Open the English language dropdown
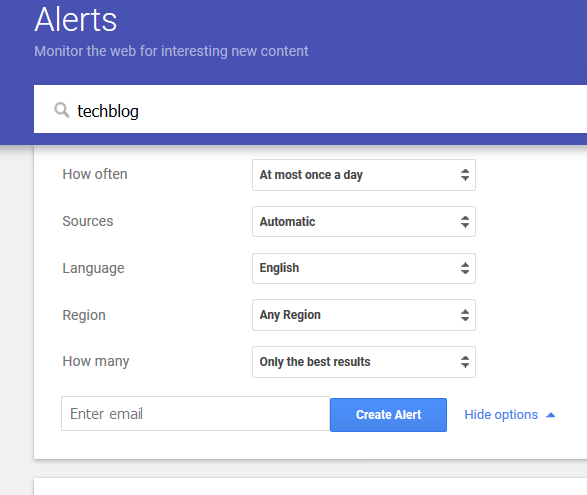The width and height of the screenshot is (587, 495). (x=364, y=268)
